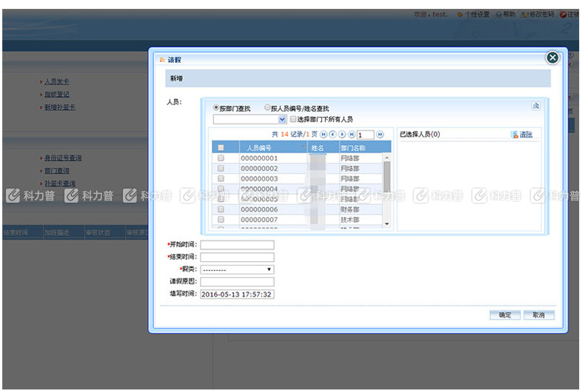Click the 清除 clear icon for selected personnel
585x392 pixels.
(x=515, y=134)
